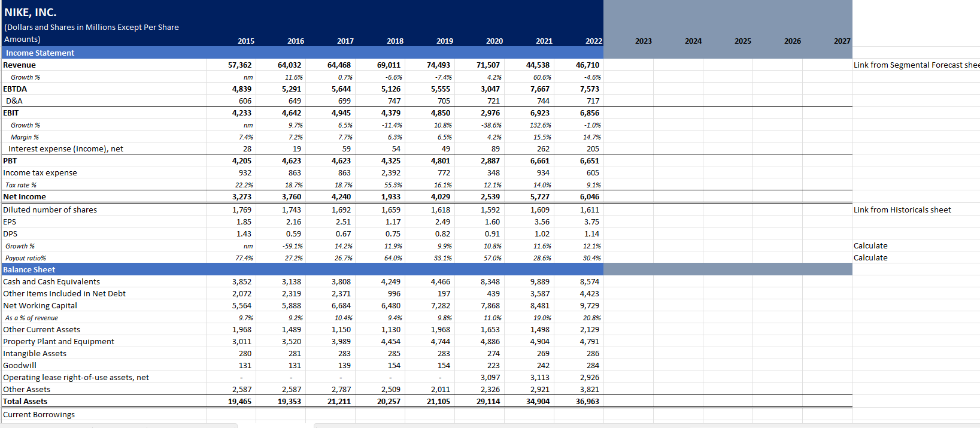Select 2022 goodwill value 284

[x=593, y=365]
